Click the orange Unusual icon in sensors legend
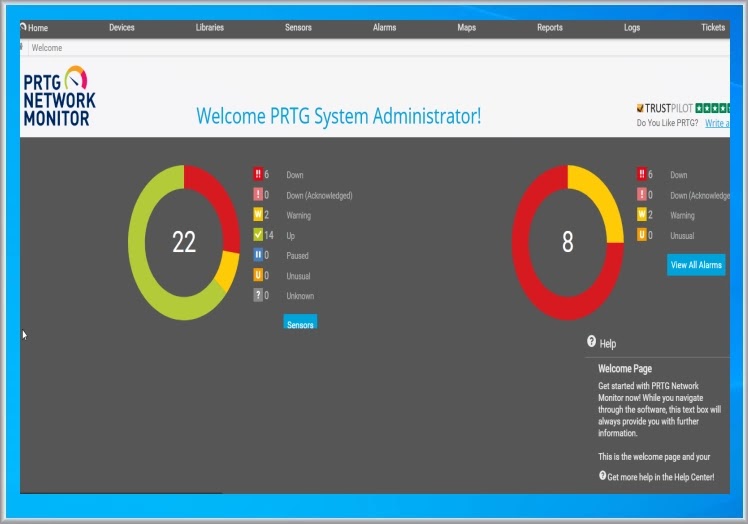The image size is (748, 524). 258,275
